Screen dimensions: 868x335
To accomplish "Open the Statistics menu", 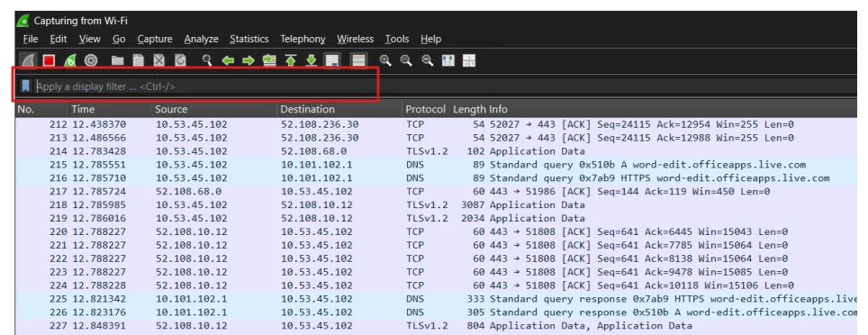I will coord(249,39).
